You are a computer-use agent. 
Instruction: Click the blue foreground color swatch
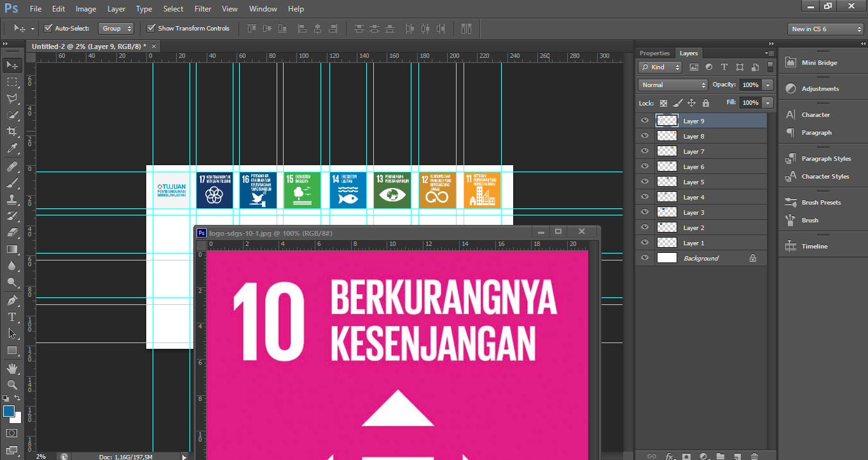(x=8, y=411)
